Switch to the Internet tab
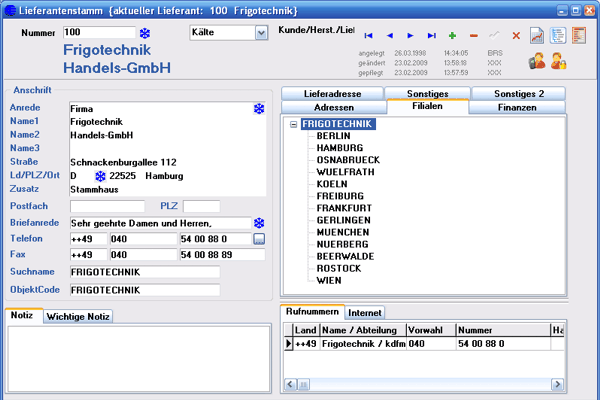The width and height of the screenshot is (600, 400). point(365,313)
